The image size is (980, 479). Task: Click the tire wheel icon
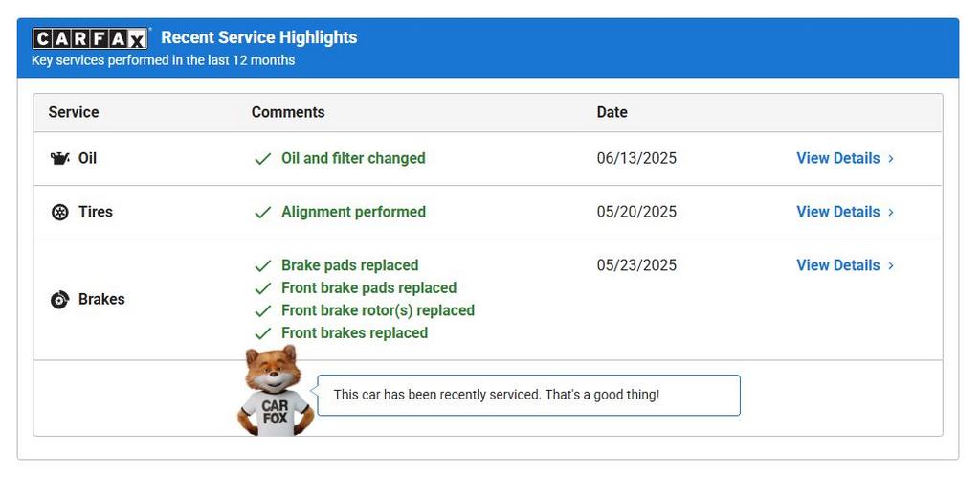click(x=59, y=212)
